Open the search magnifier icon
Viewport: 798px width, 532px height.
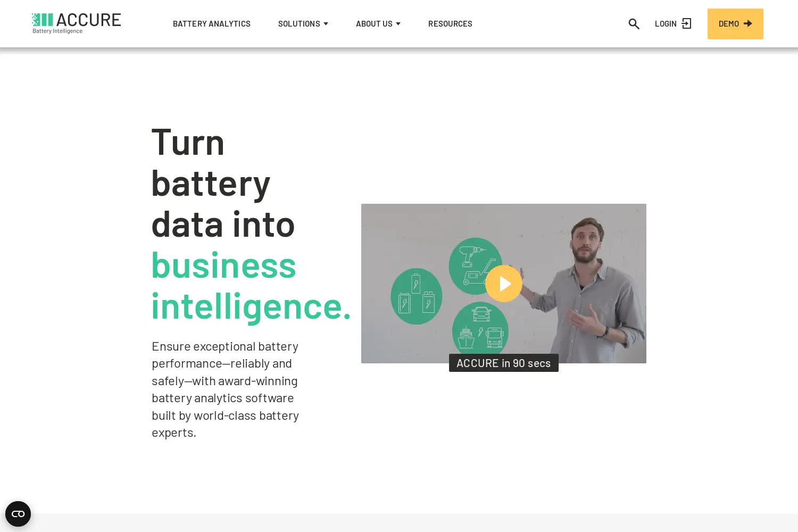coord(634,24)
